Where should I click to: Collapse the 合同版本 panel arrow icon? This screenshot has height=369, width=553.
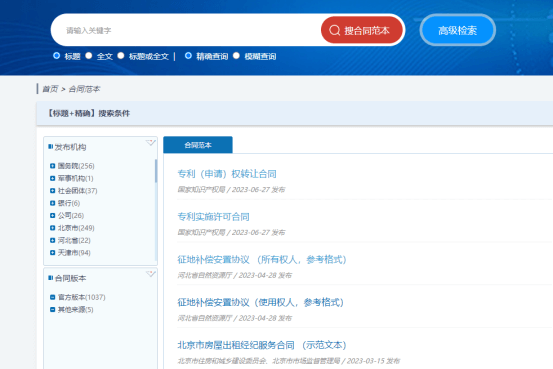(x=151, y=274)
